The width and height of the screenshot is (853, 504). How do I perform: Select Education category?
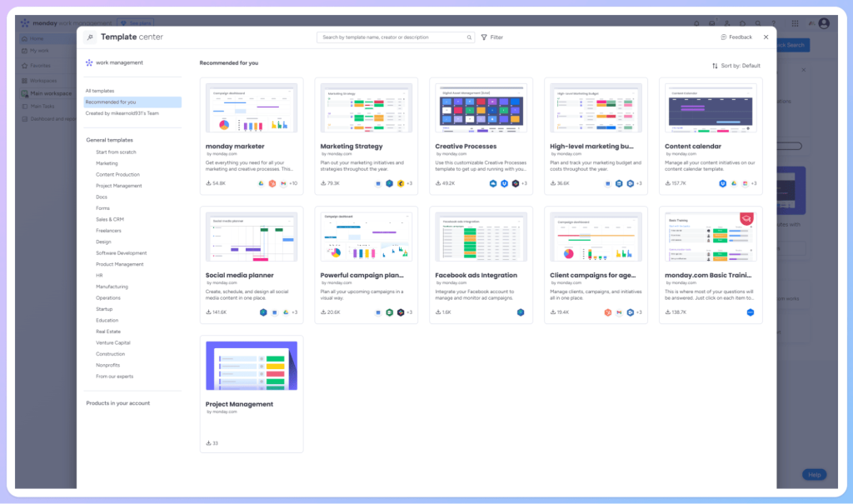tap(107, 321)
